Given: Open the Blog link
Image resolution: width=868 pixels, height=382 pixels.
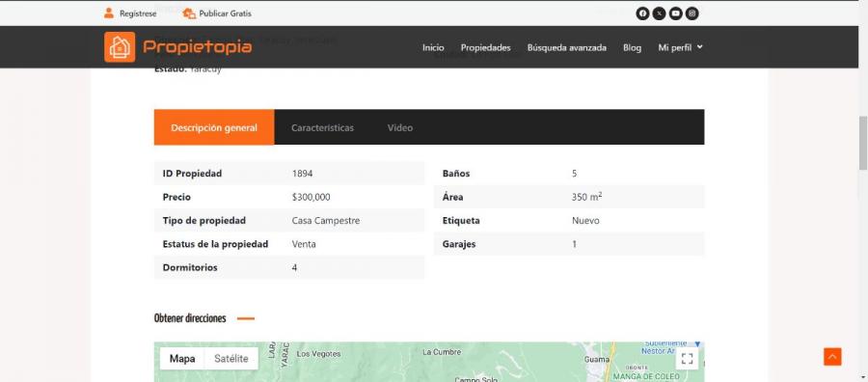Looking at the screenshot, I should coord(632,47).
